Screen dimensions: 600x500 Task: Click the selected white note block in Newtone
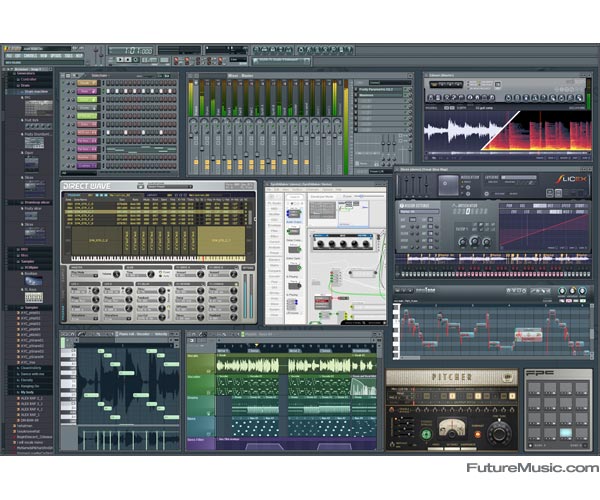click(528, 334)
